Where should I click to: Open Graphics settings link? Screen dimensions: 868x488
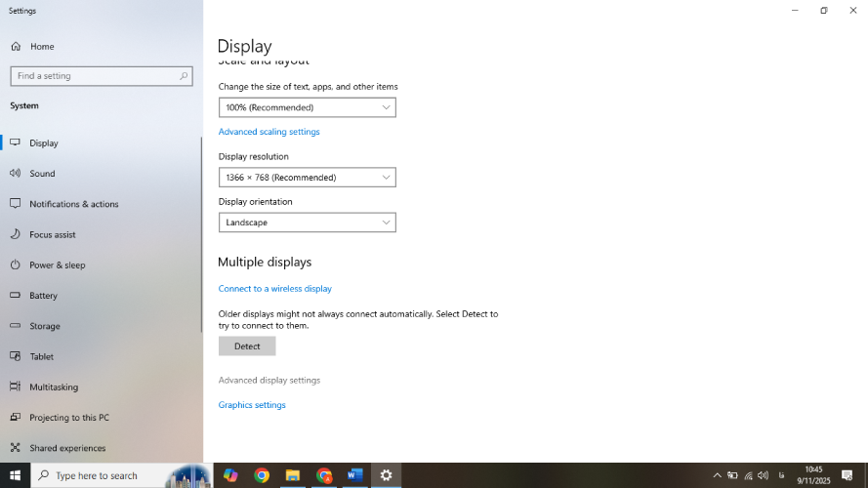tap(252, 405)
